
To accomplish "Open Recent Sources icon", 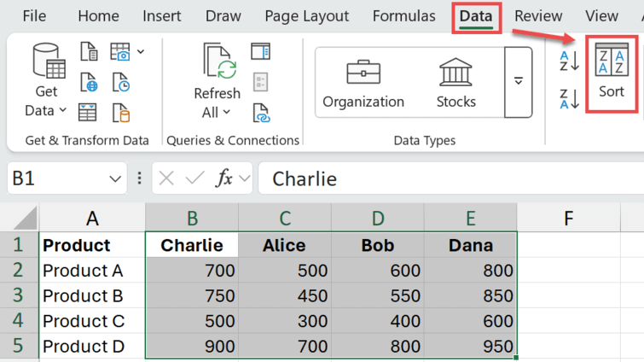I will click(121, 83).
